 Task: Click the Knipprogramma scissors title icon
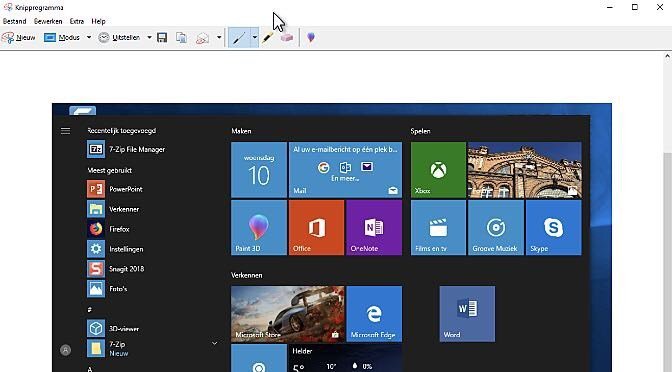point(7,7)
